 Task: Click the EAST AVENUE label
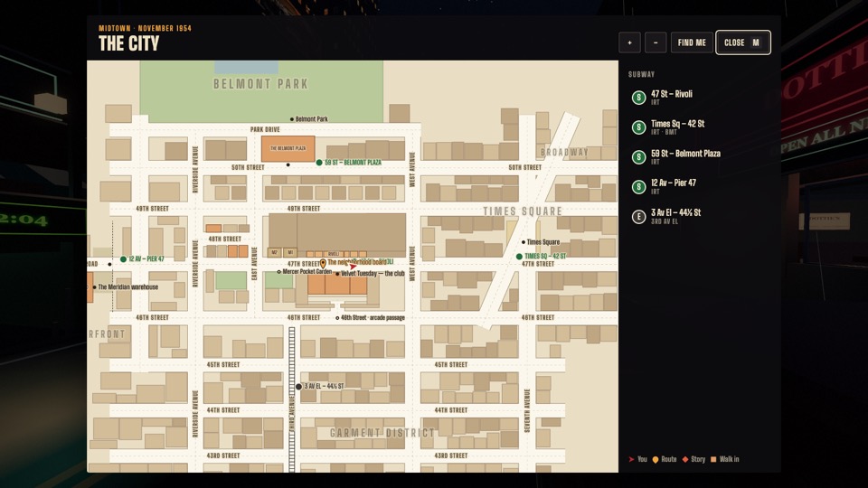(x=255, y=263)
